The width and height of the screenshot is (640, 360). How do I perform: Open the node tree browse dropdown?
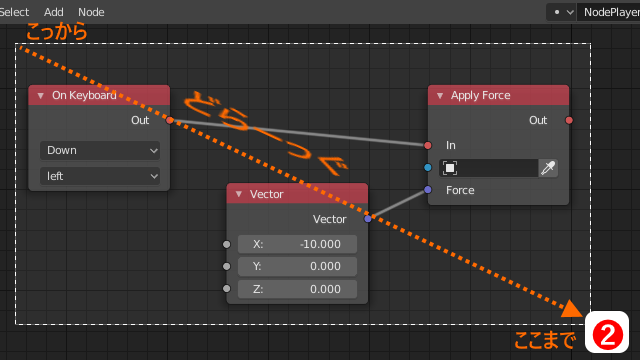[562, 12]
